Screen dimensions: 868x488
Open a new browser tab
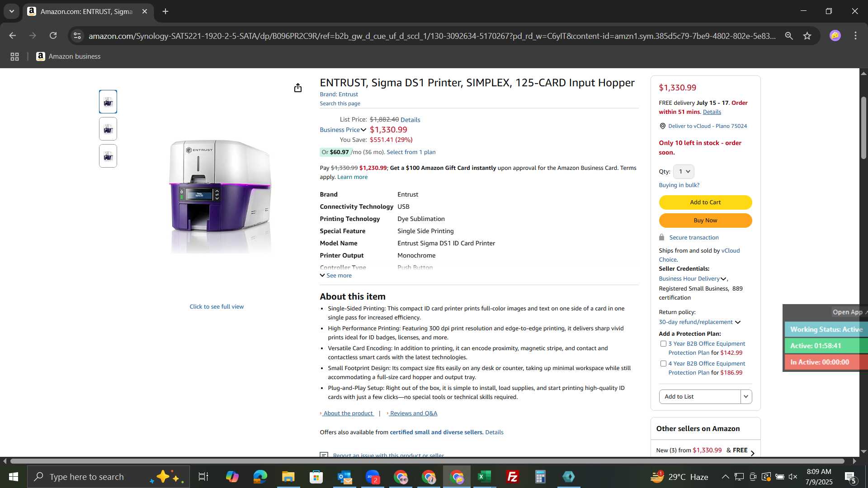click(165, 11)
